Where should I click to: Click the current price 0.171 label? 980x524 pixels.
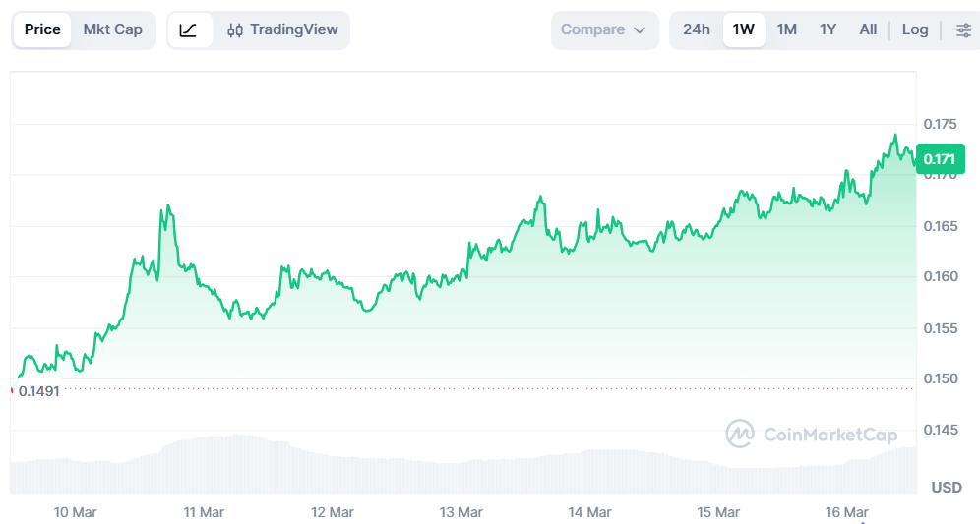940,158
